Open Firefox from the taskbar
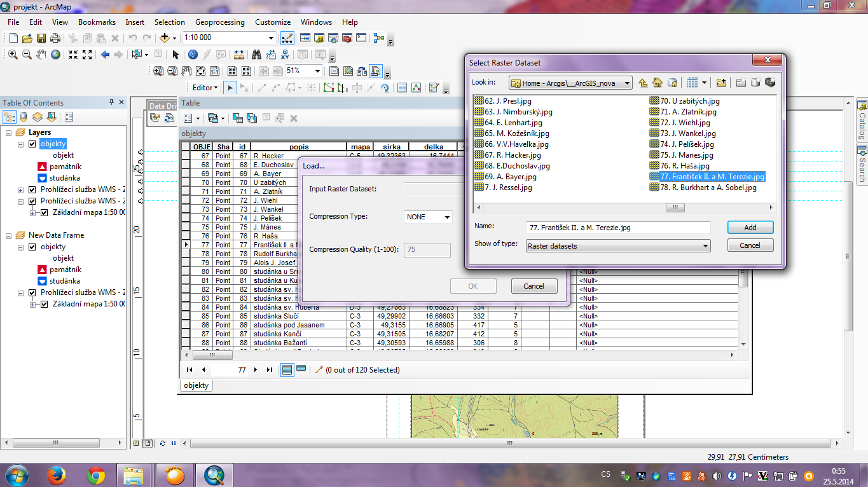This screenshot has width=868, height=487. (x=57, y=475)
